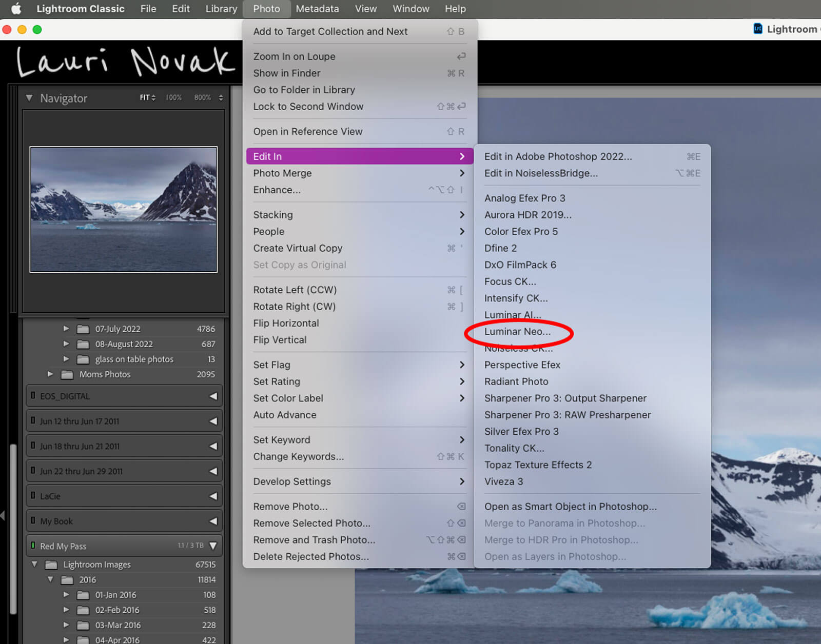Image resolution: width=821 pixels, height=644 pixels.
Task: Open the FIT zoom dropdown in Navigator
Action: [x=147, y=97]
